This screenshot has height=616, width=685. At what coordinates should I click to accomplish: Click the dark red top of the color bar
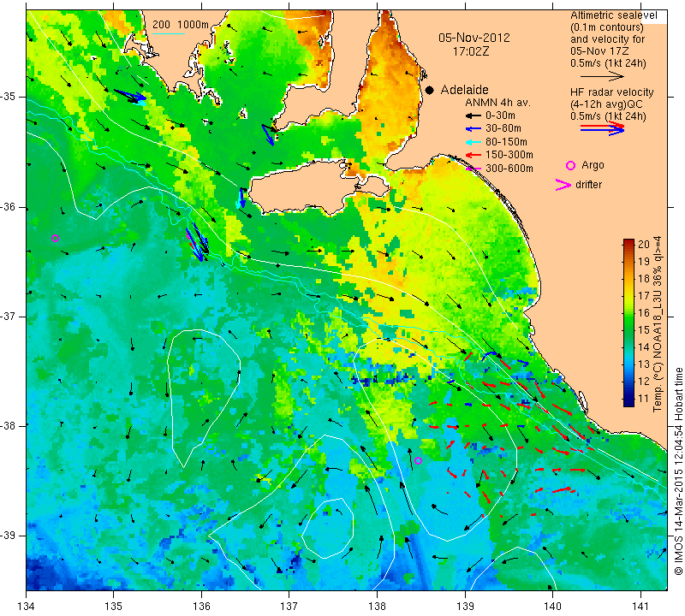pyautogui.click(x=628, y=242)
